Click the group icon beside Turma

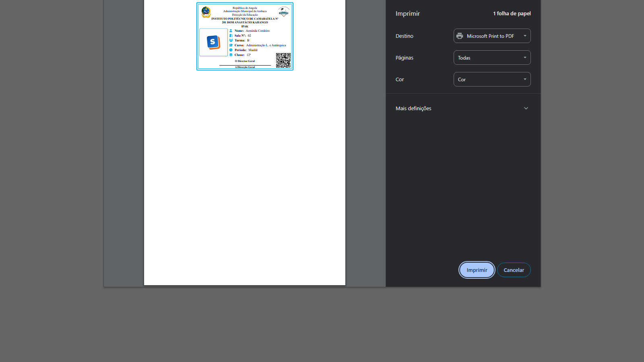231,40
